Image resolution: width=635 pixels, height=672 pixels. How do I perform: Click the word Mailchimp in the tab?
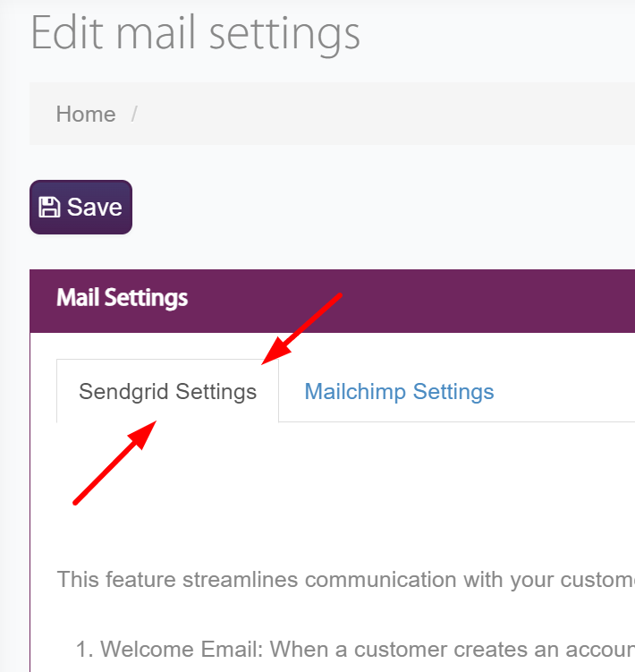pyautogui.click(x=355, y=392)
